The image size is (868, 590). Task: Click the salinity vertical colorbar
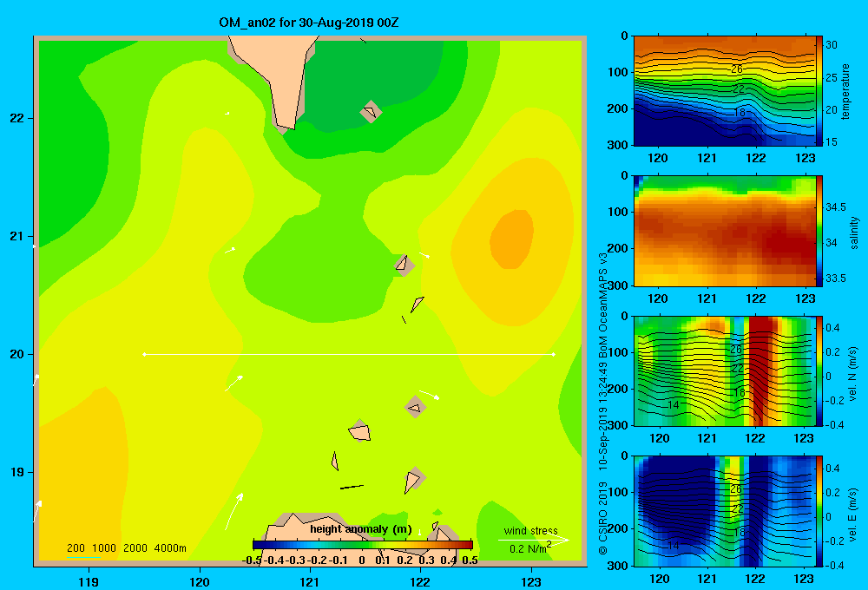(x=819, y=231)
